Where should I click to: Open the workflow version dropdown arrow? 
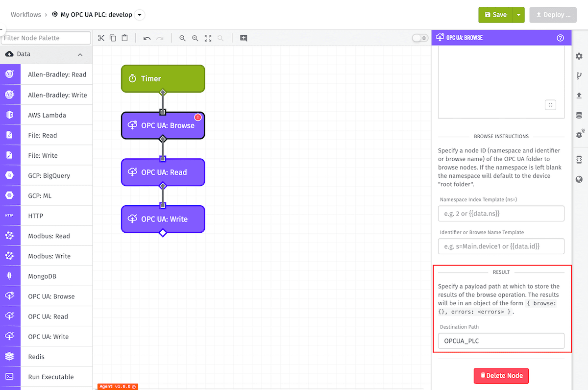click(140, 15)
